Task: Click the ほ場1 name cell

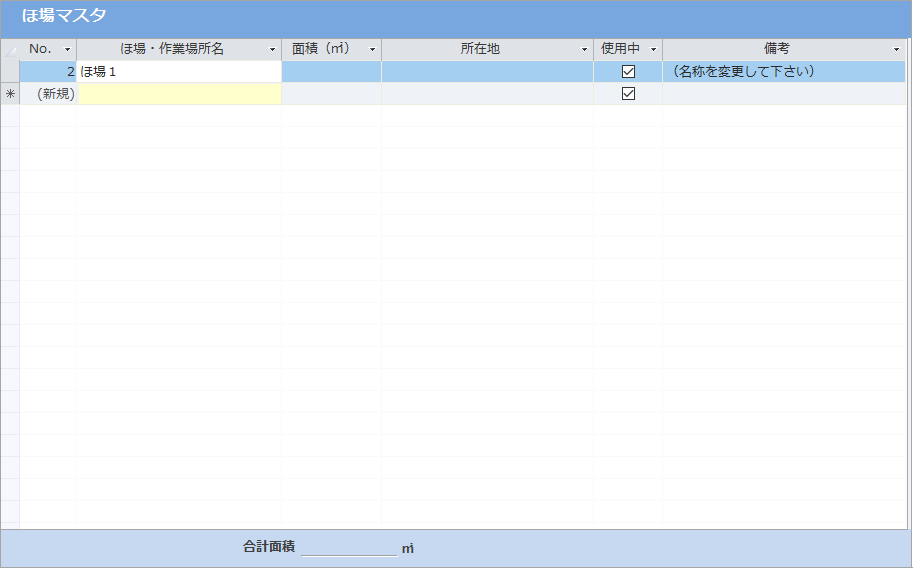Action: 179,72
